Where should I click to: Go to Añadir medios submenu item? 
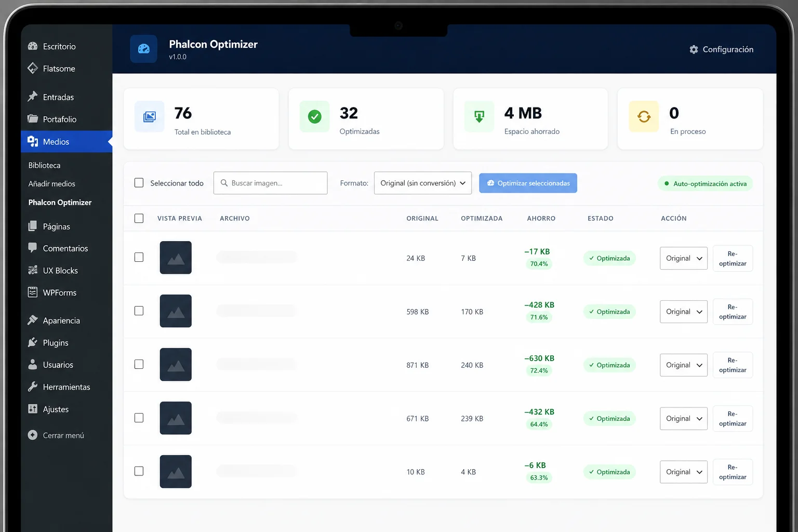[52, 184]
